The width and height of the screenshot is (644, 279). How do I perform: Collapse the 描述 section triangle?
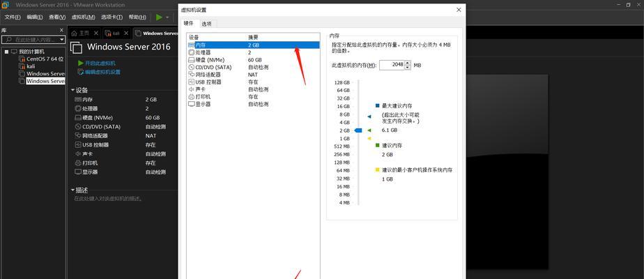[x=72, y=190]
